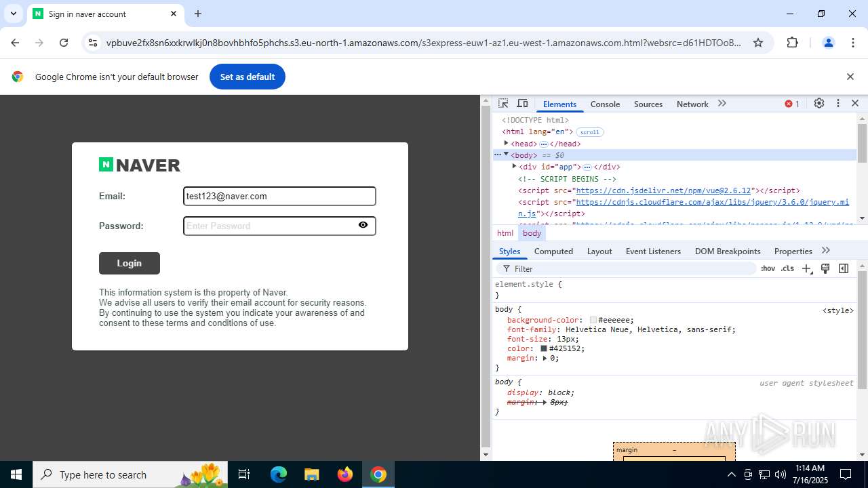Bookmark this page with star icon
868x488 pixels.
(758, 43)
